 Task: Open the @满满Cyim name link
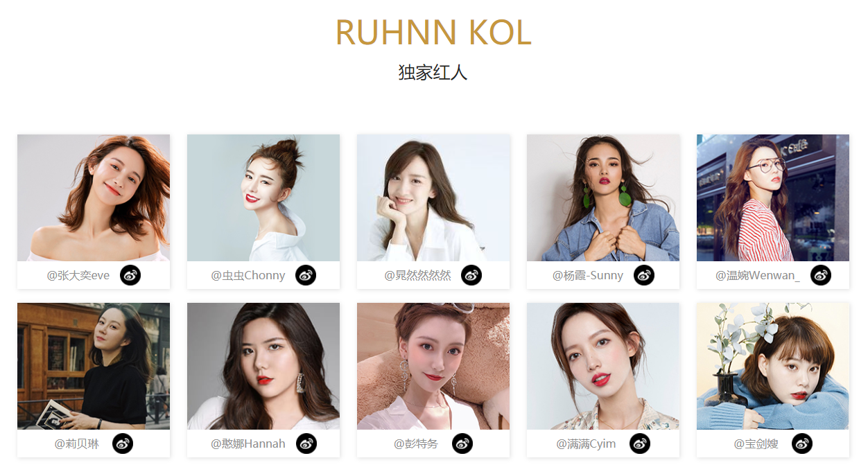(x=586, y=444)
